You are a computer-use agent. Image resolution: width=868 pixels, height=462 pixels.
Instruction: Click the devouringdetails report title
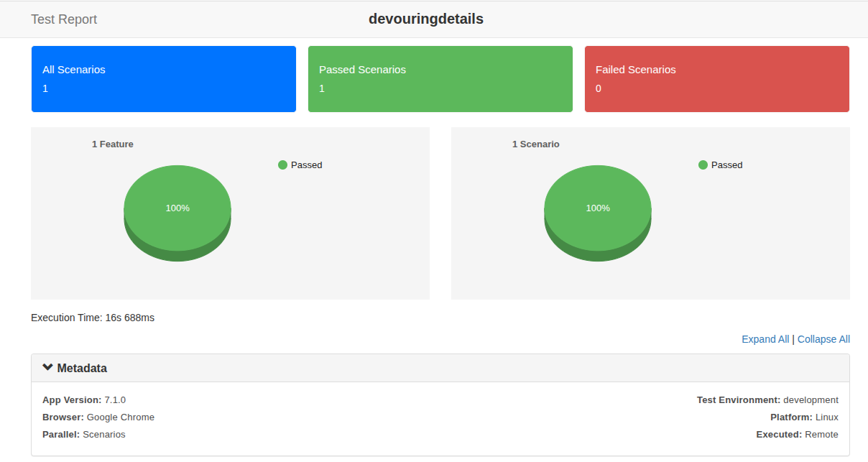(426, 19)
